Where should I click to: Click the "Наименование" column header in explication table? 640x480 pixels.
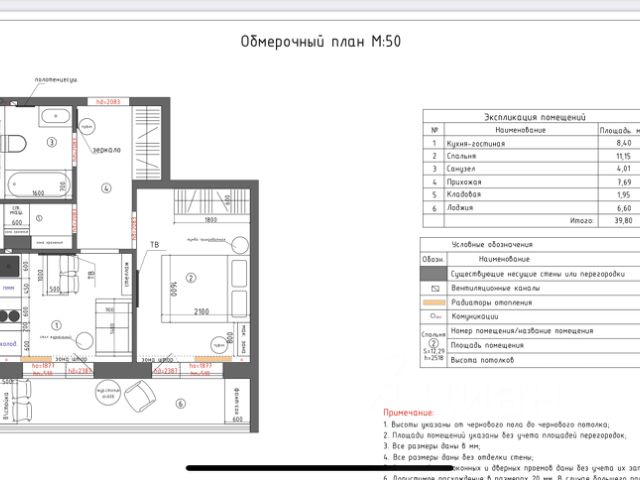click(520, 130)
